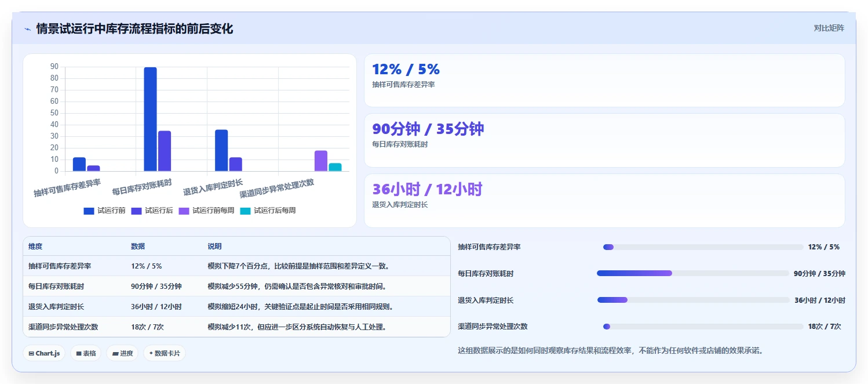Image resolution: width=868 pixels, height=384 pixels.
Task: Click the 试运行前 bar for 退货入库判定时长
Action: click(x=221, y=150)
